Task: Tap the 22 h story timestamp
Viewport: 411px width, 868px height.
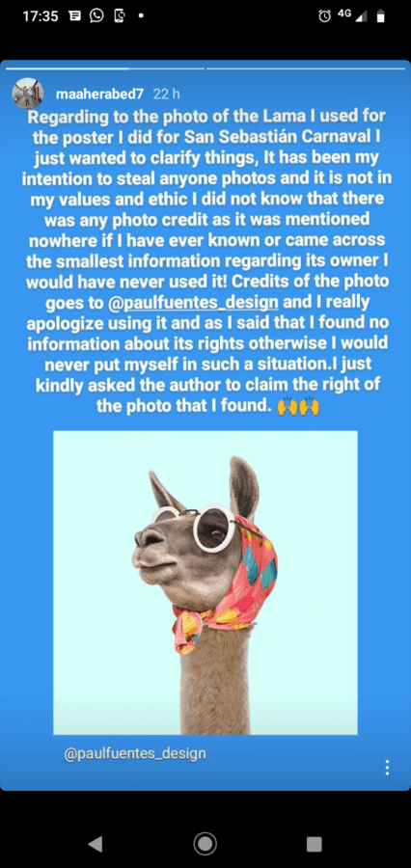Action: tap(167, 95)
